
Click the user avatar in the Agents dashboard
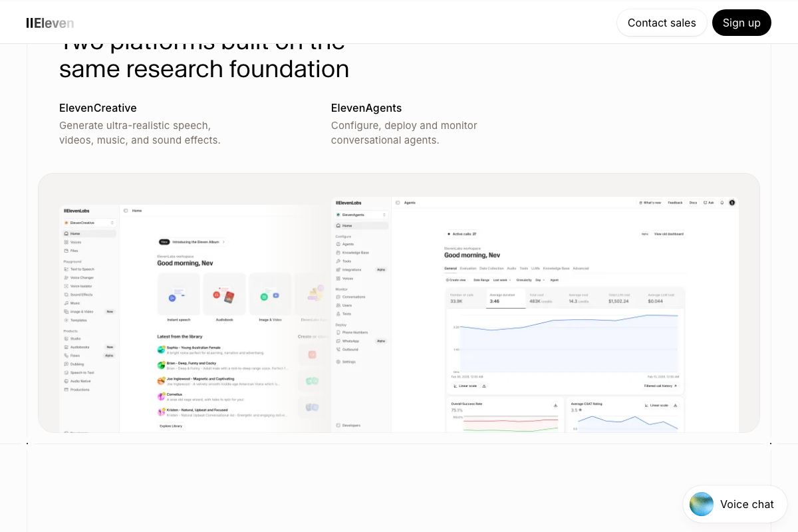coord(732,202)
